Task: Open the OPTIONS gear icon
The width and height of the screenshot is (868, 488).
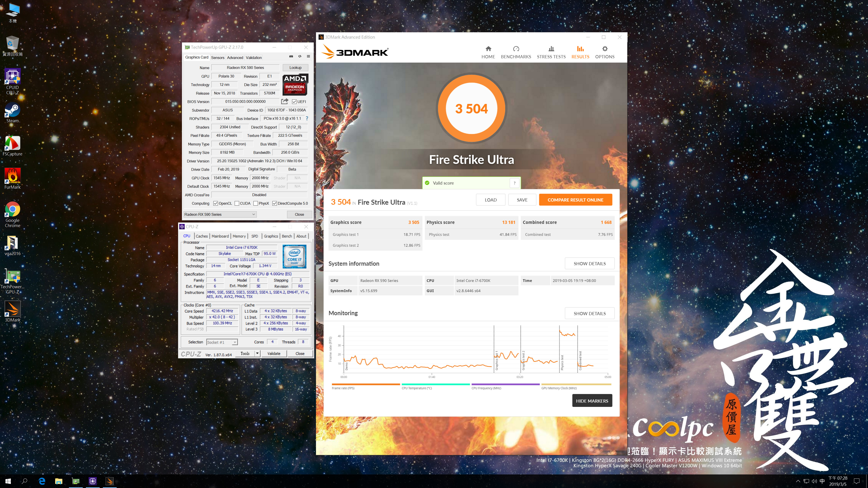Action: [x=605, y=49]
